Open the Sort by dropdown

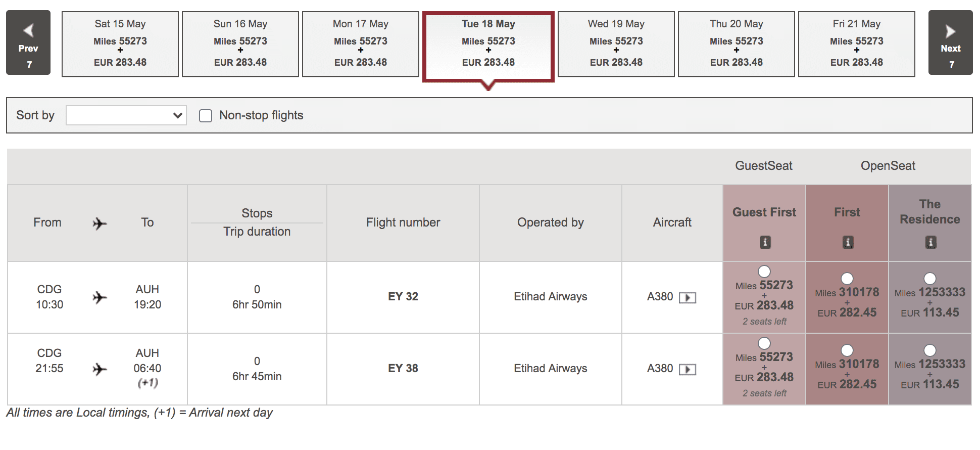coord(126,115)
